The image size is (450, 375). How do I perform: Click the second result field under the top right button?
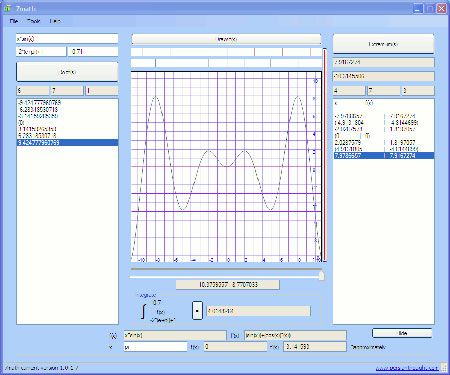pyautogui.click(x=384, y=76)
